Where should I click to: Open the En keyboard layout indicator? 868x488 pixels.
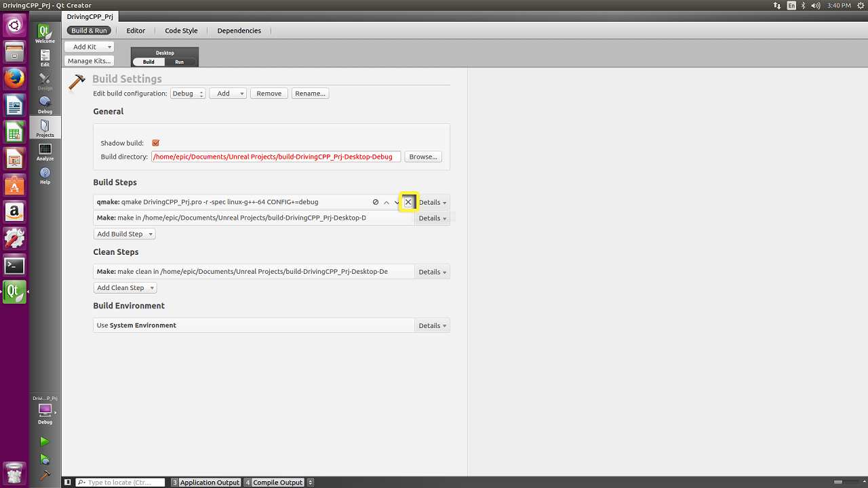coord(791,5)
